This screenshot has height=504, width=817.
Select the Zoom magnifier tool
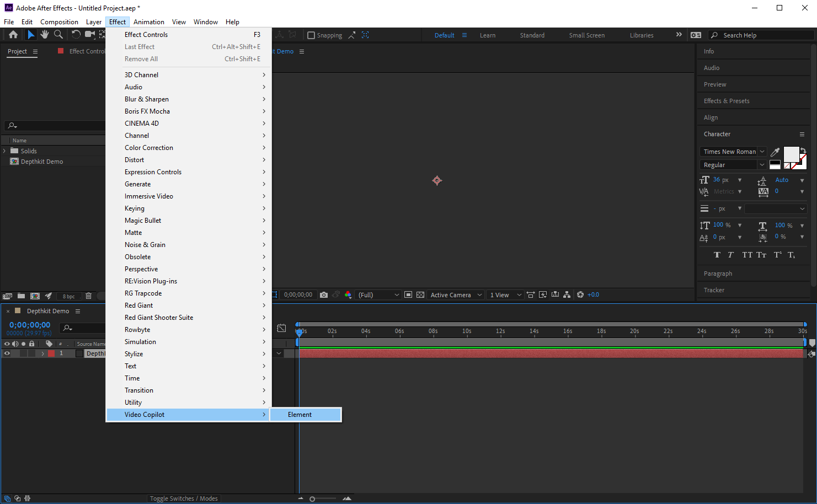click(x=58, y=35)
